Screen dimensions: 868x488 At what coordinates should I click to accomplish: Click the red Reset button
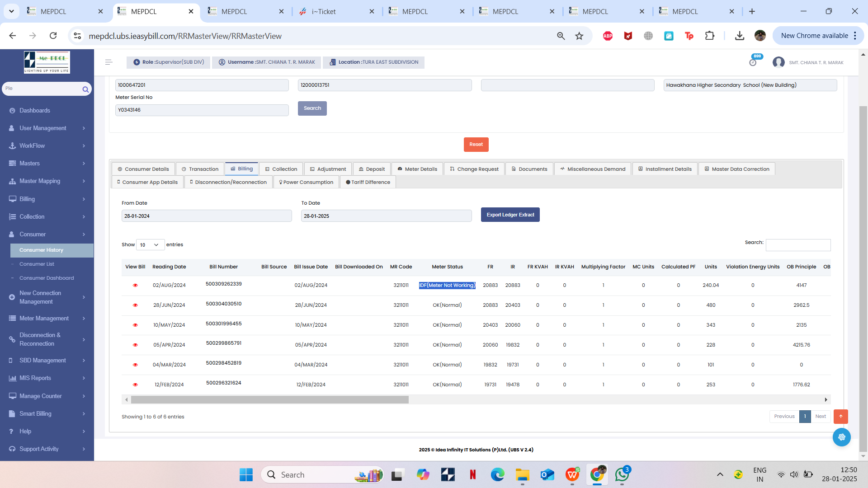click(x=476, y=145)
